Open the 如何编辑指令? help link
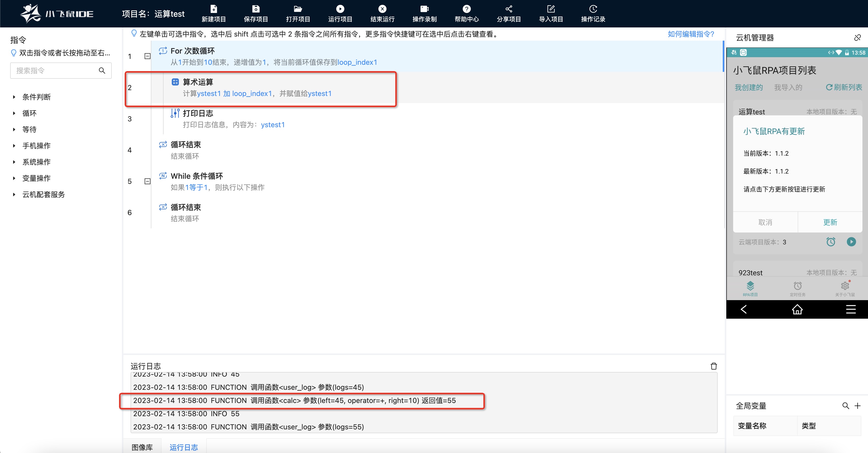The width and height of the screenshot is (868, 453). click(x=691, y=34)
